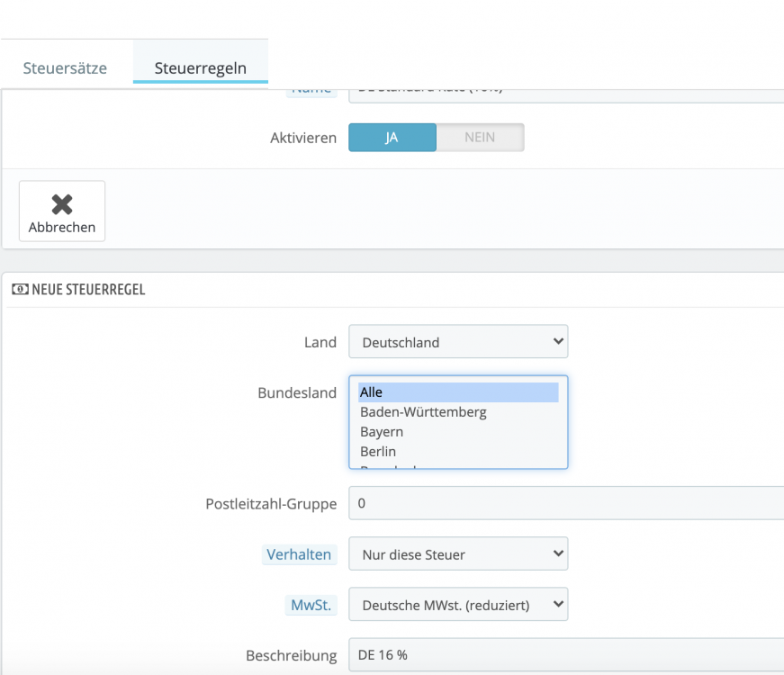Click the MwSt. help label
Image resolution: width=784 pixels, height=675 pixels.
[311, 605]
